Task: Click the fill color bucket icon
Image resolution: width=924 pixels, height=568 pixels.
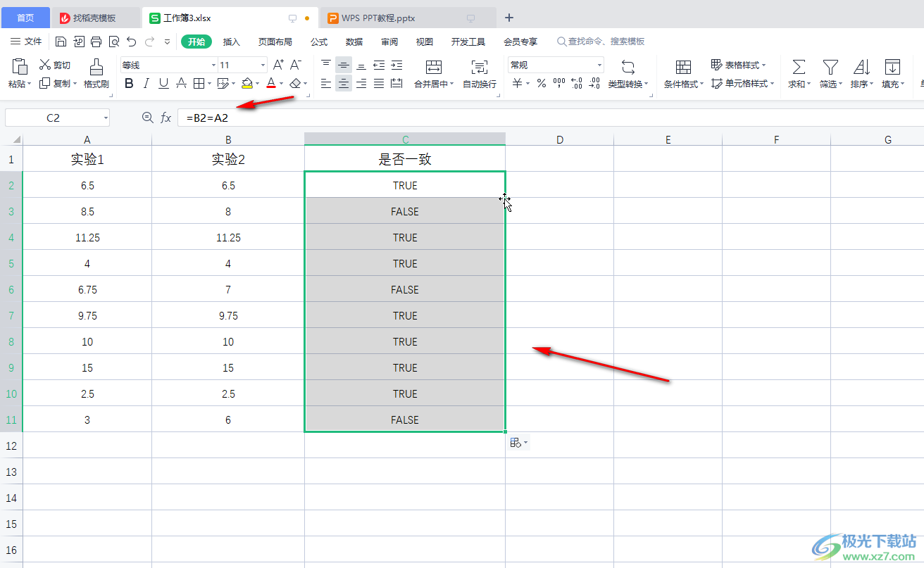Action: point(246,84)
